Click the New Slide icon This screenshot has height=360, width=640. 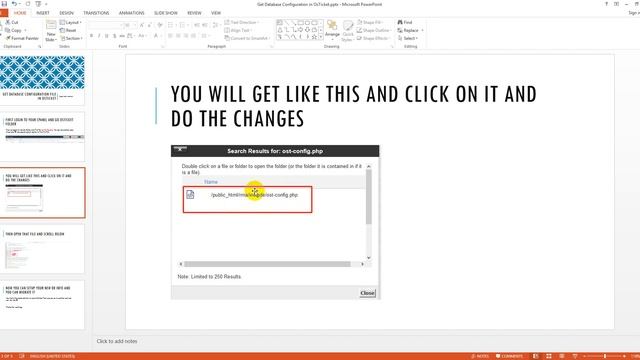click(x=51, y=25)
